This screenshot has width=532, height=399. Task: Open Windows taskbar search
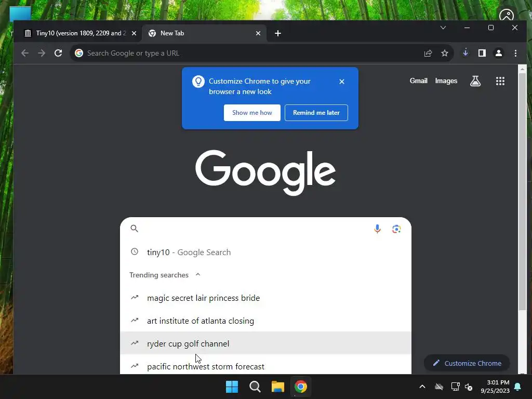point(255,387)
